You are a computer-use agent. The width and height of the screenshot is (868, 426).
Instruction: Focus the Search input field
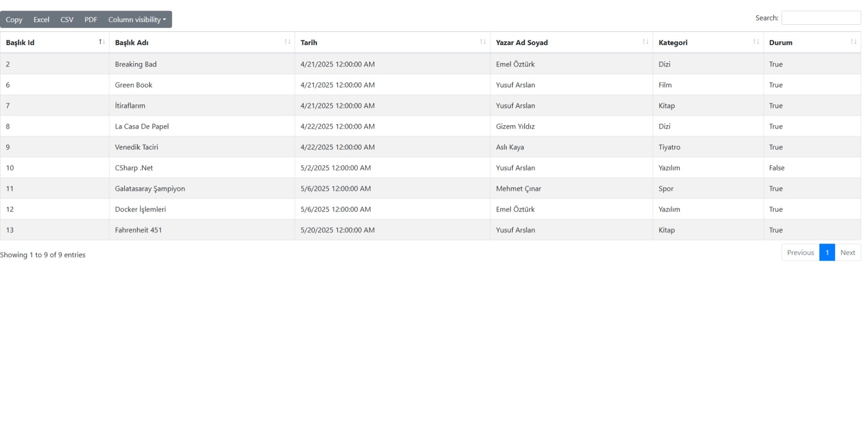820,18
